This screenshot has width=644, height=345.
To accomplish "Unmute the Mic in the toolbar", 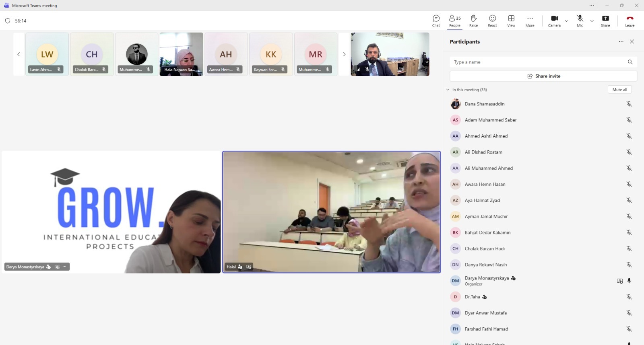I will [x=580, y=21].
